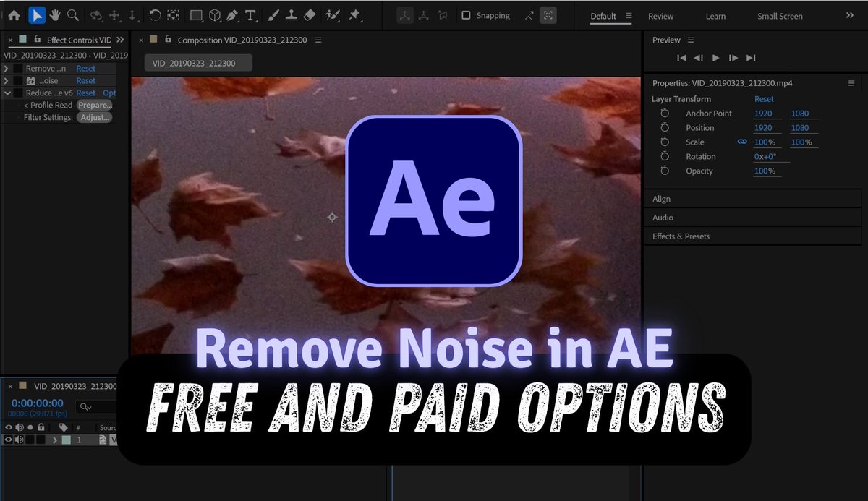Select the Rotation tool
The image size is (868, 501).
(155, 14)
